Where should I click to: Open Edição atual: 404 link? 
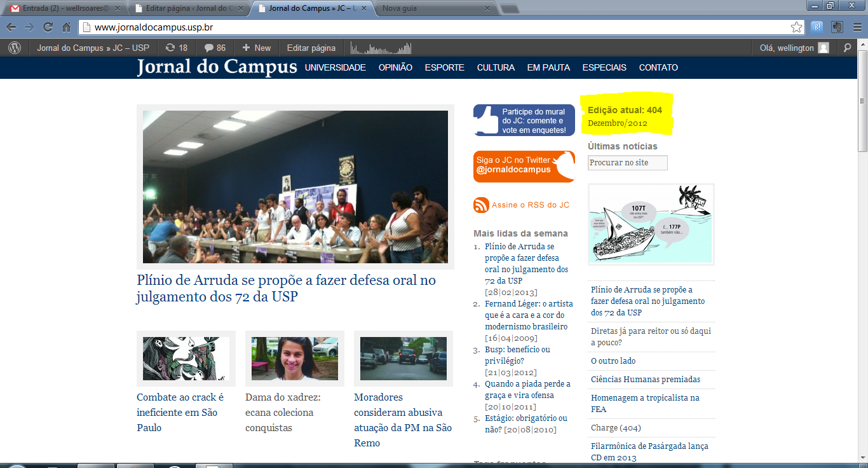[625, 110]
